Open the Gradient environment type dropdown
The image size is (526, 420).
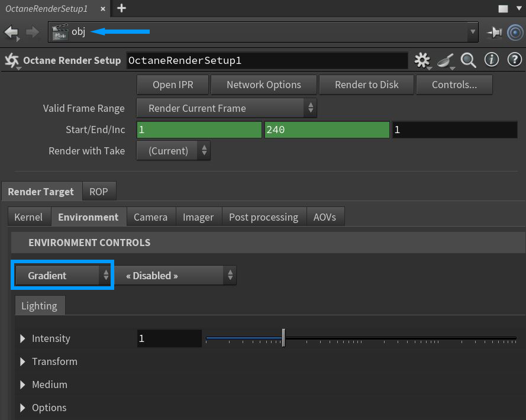click(63, 276)
